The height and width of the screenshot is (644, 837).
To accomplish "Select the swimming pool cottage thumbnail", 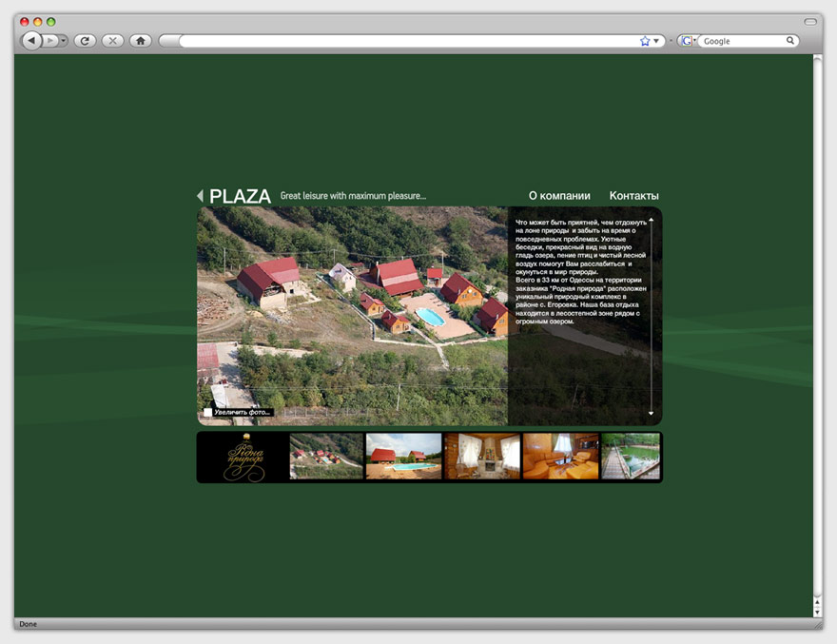I will pos(403,457).
